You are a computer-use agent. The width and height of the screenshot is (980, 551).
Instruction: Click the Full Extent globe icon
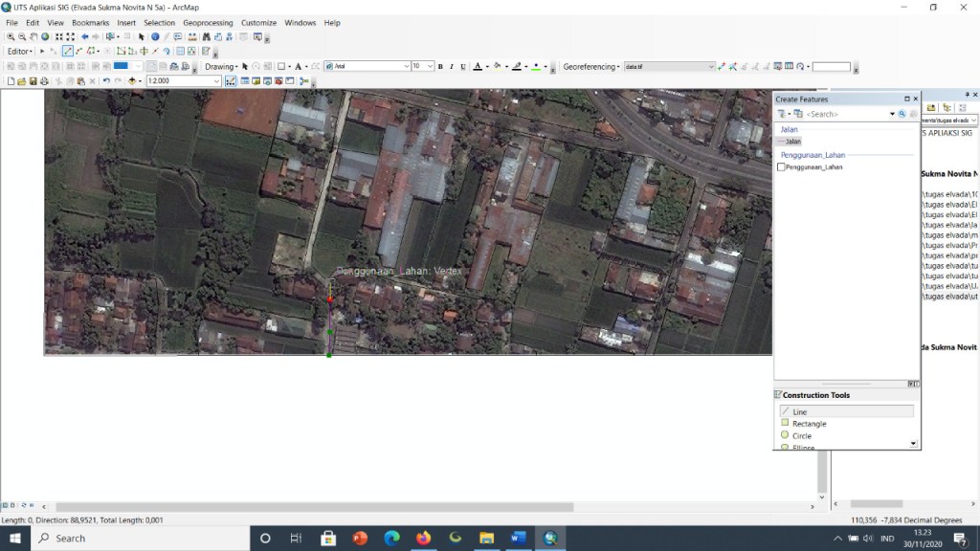coord(45,37)
